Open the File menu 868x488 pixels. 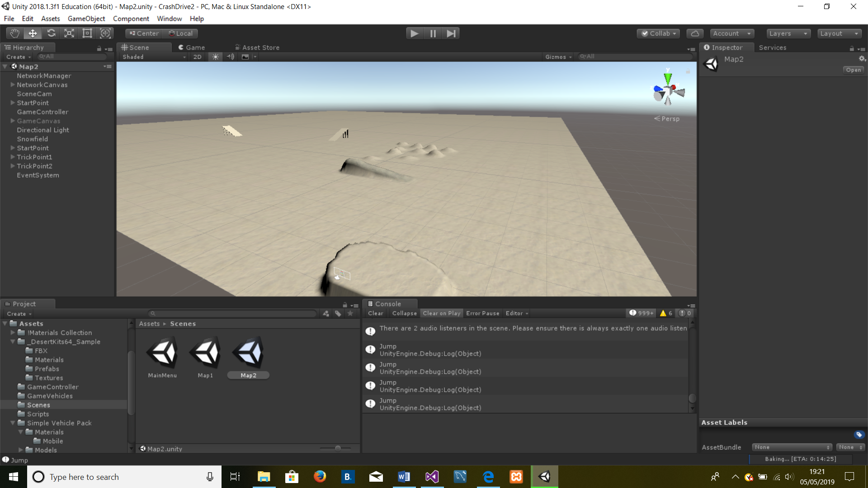pos(9,19)
